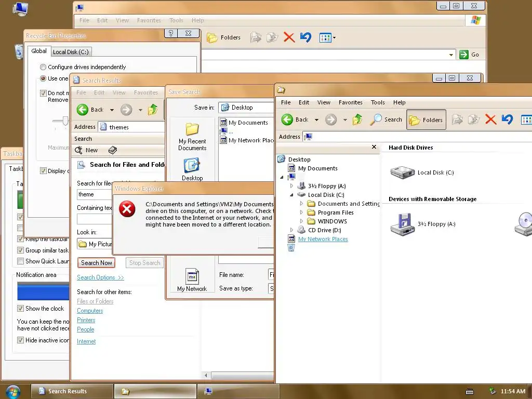The width and height of the screenshot is (532, 399).
Task: Open Tools menu in front My Computer window
Action: coord(378,102)
